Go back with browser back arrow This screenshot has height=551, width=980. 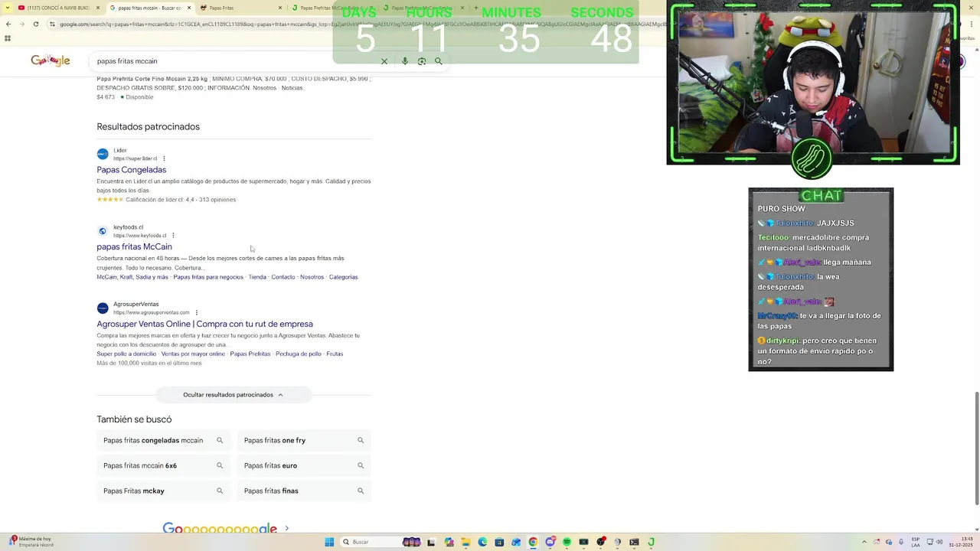[8, 24]
